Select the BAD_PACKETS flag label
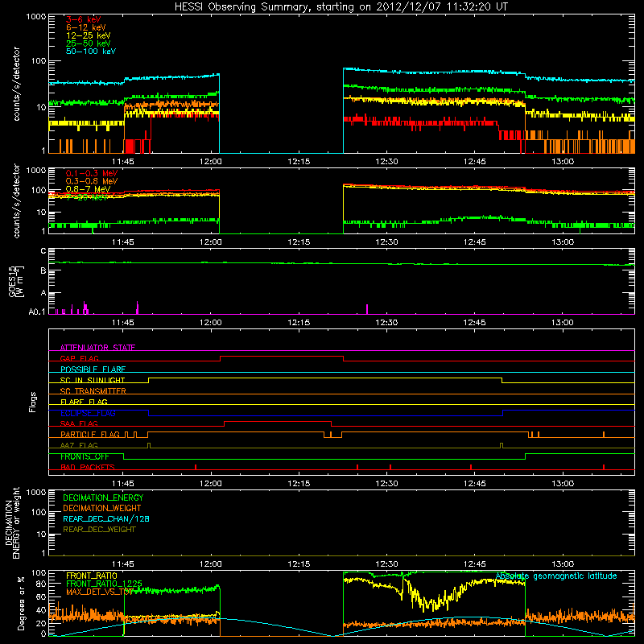 88,467
